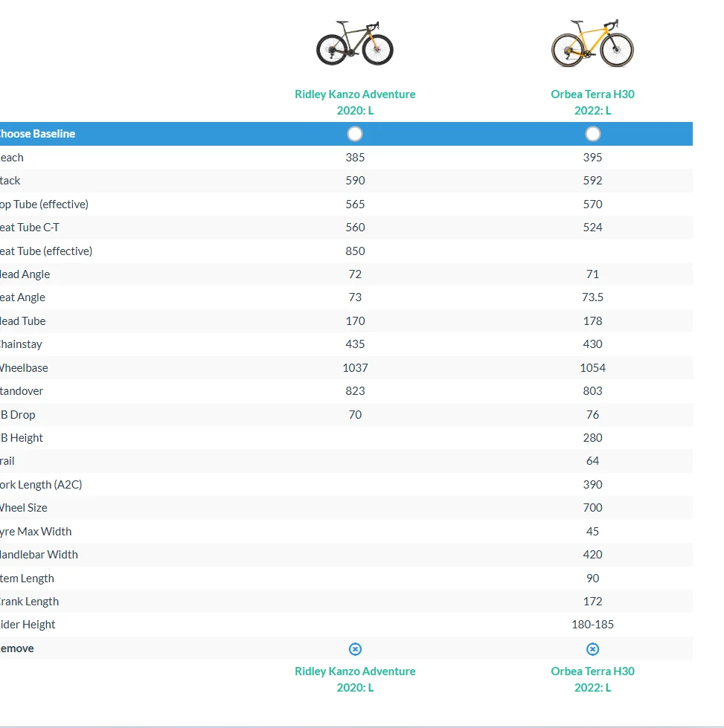Viewport: 724px width, 728px height.
Task: Click the Ridley Stack value 590
Action: [x=355, y=181]
